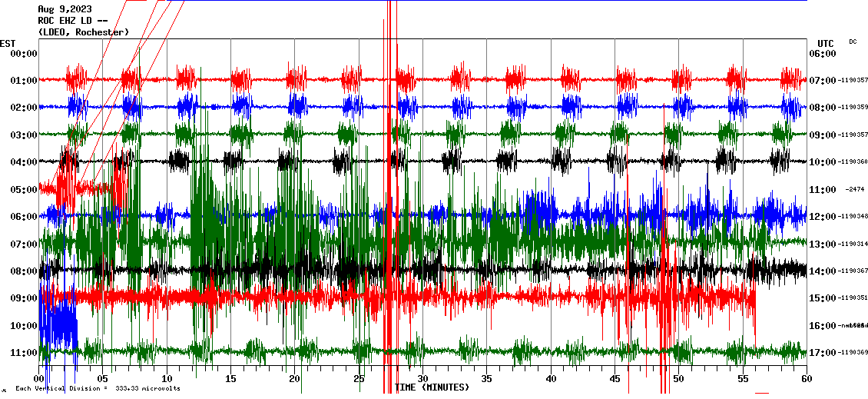Click the (LDEO, Rochester) location text
Screen dimensions: 868x399
83,32
